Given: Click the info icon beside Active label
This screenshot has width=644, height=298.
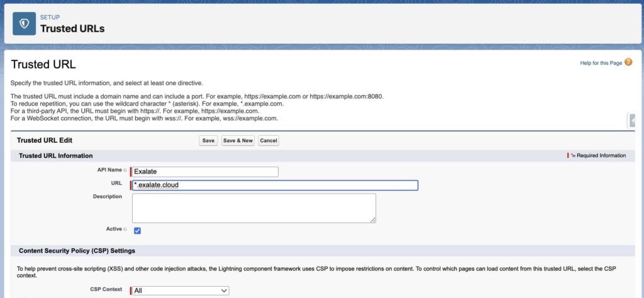Looking at the screenshot, I should (125, 229).
